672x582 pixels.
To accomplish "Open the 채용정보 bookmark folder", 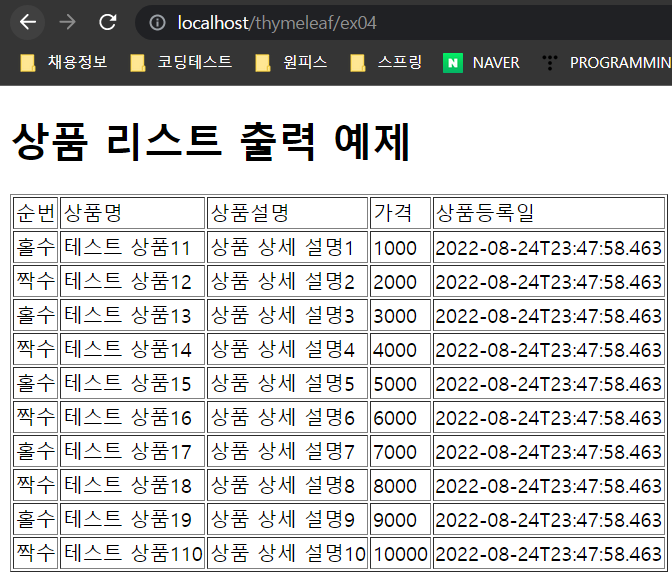I will (x=64, y=63).
